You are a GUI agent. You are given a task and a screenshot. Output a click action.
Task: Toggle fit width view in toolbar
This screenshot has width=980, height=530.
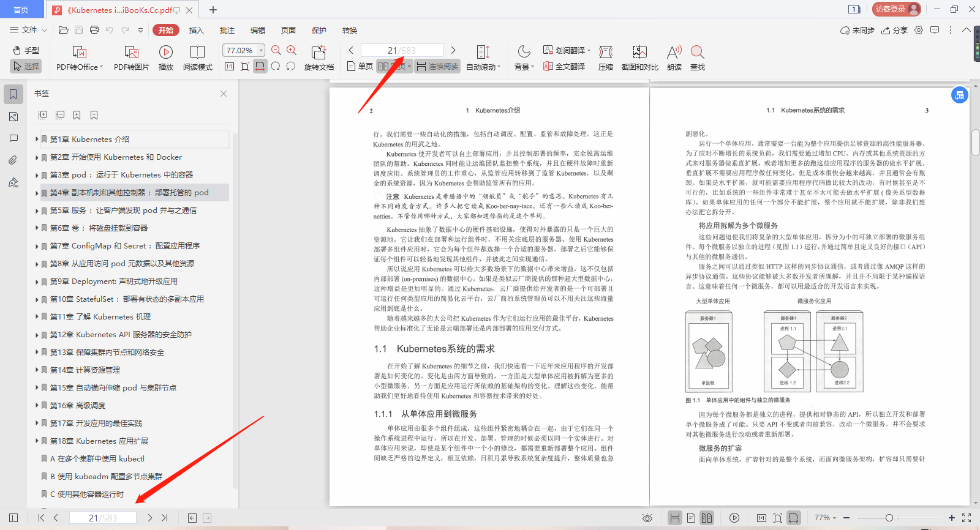(260, 66)
